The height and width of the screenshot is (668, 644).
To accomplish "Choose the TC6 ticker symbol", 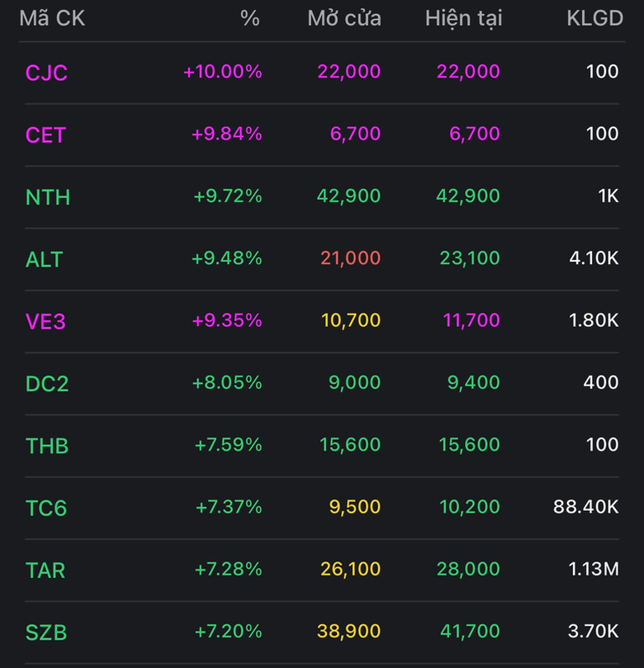I will 46,508.
